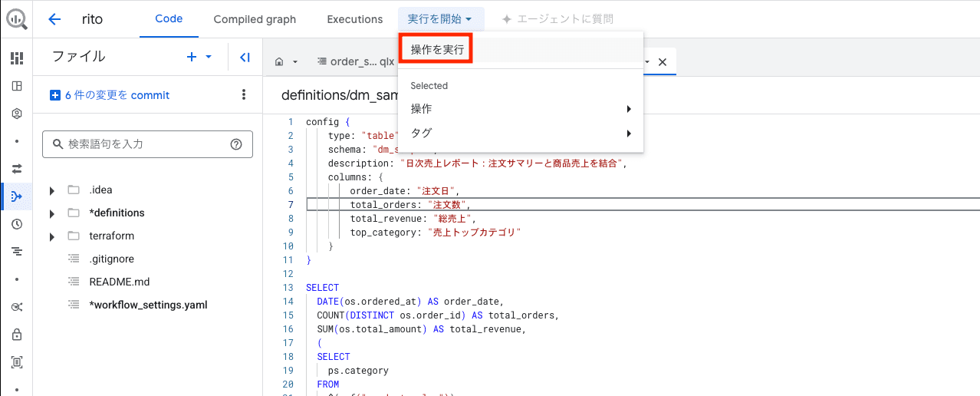Open the data transfers arrows icon

(x=17, y=168)
